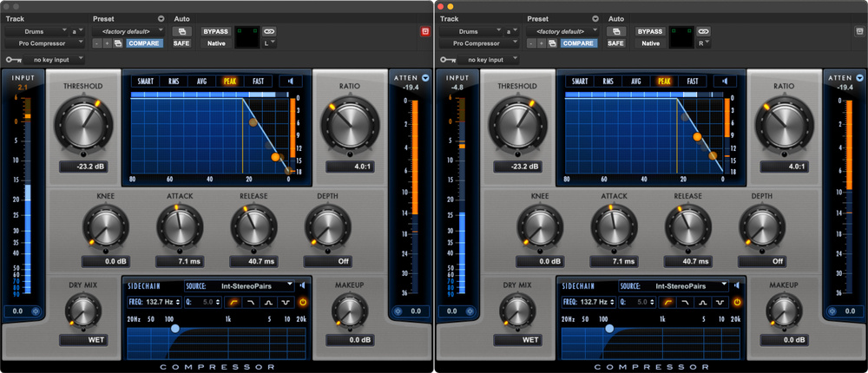This screenshot has height=373, width=868.
Task: Open sidechain SOURCE dropdown in right window
Action: coord(678,285)
